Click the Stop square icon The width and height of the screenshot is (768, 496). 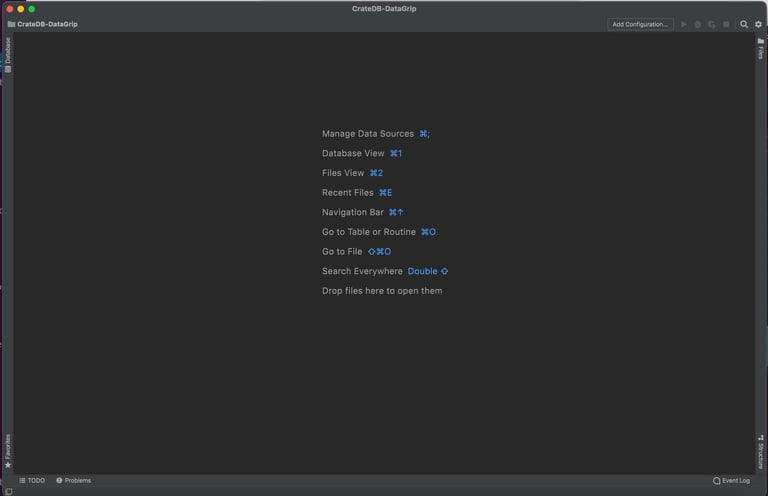point(726,24)
